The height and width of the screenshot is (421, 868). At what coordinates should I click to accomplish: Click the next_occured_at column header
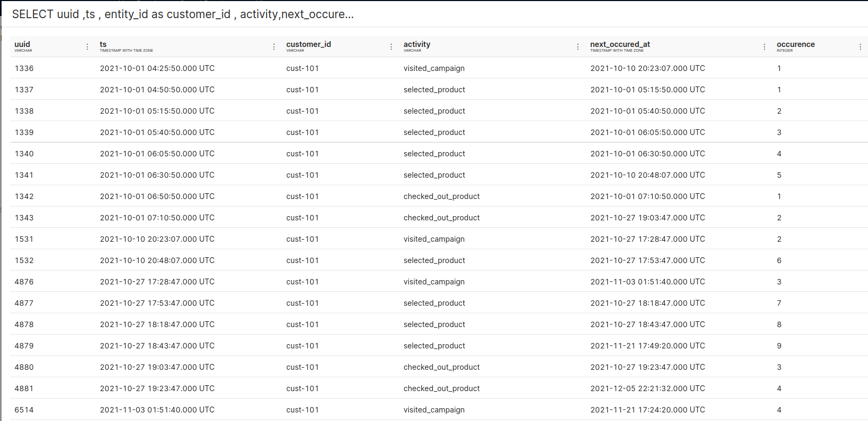(x=620, y=44)
